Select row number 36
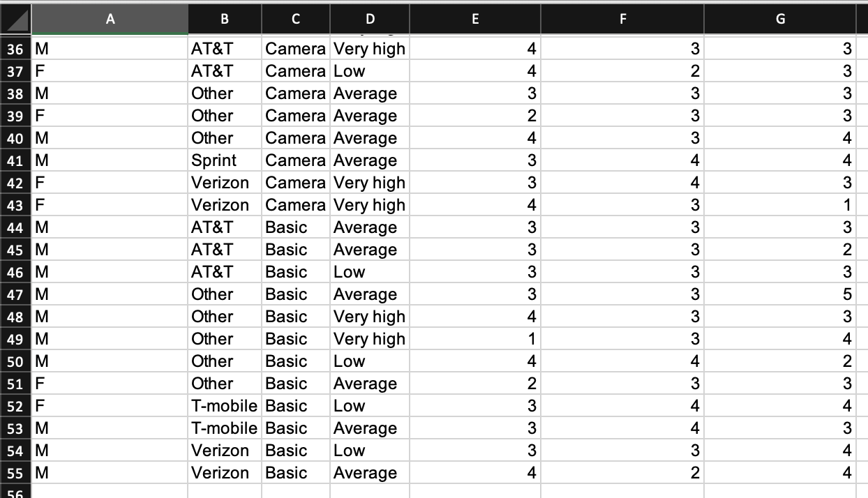The height and width of the screenshot is (498, 868). coord(14,48)
